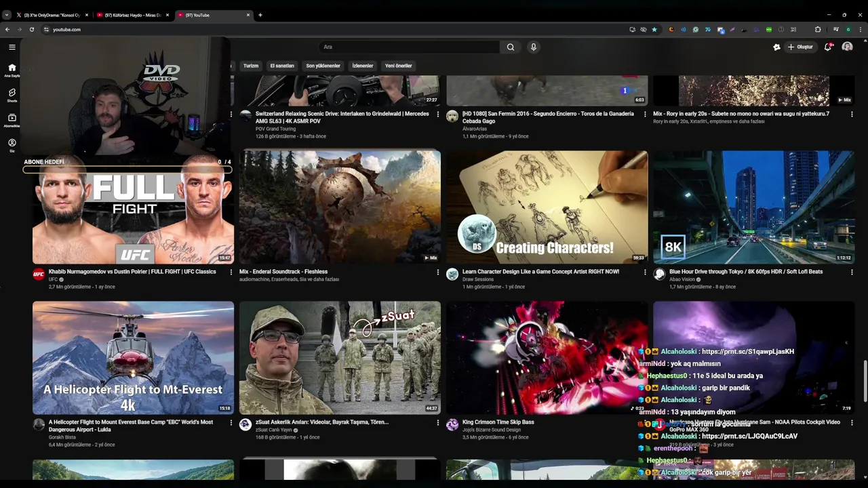Open Shorts from the sidebar

coord(12,95)
